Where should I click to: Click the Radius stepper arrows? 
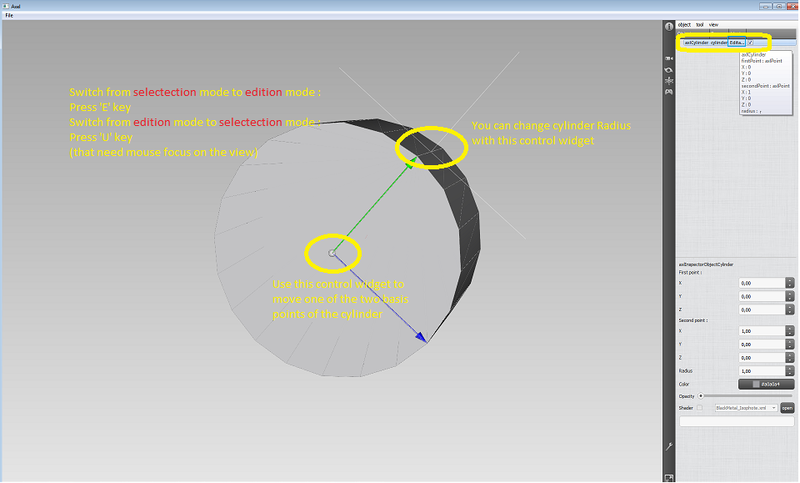[790, 371]
